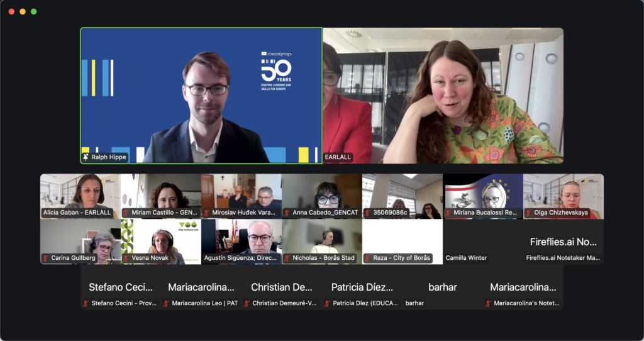Select Agustín Sigüenza's video thumbnail
Image resolution: width=644 pixels, height=341 pixels.
click(241, 242)
